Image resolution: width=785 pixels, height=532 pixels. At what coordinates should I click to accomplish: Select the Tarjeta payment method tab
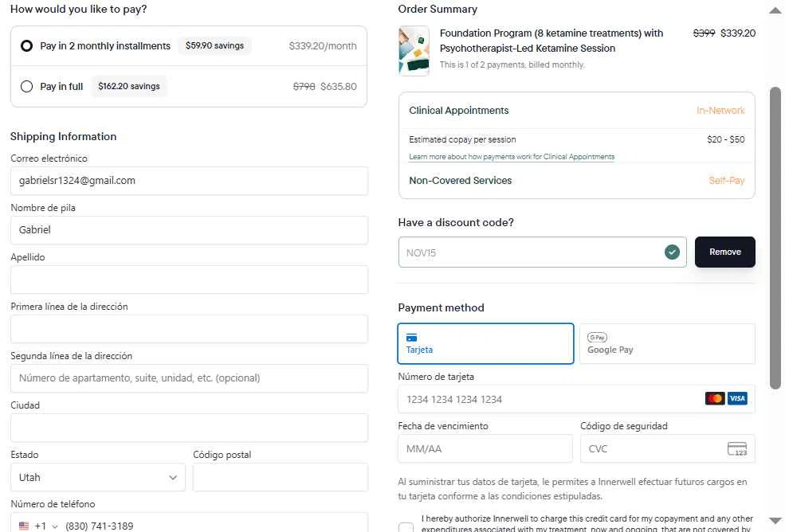(485, 344)
